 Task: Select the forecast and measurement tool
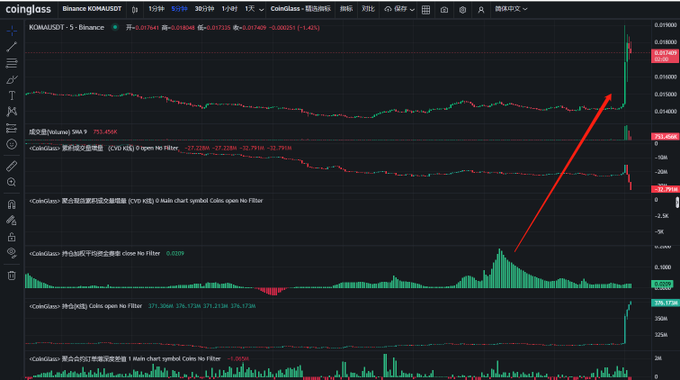[x=12, y=128]
